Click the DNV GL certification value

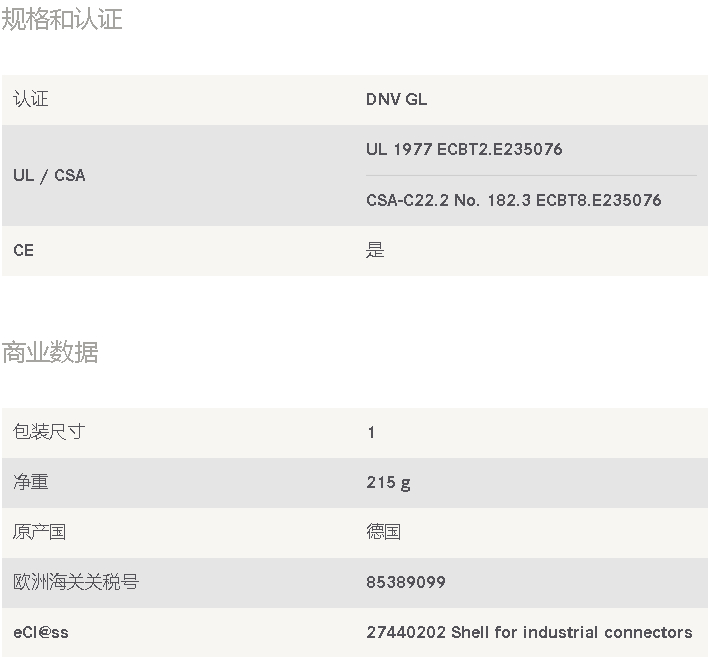point(396,99)
